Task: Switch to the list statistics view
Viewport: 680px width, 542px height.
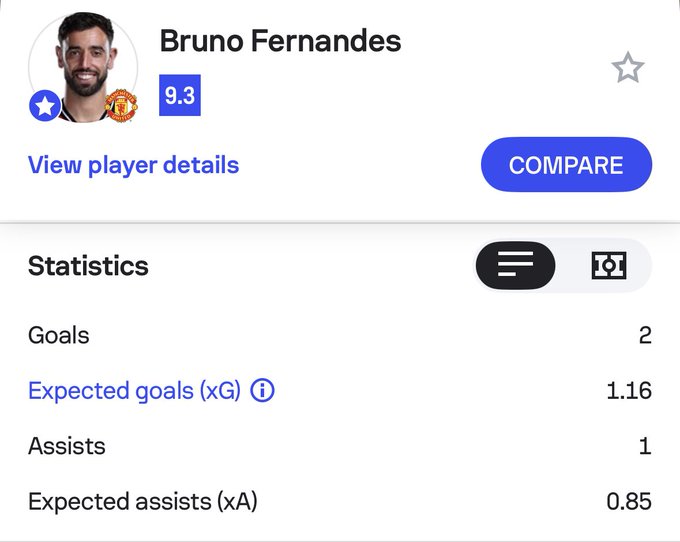Action: coord(515,265)
